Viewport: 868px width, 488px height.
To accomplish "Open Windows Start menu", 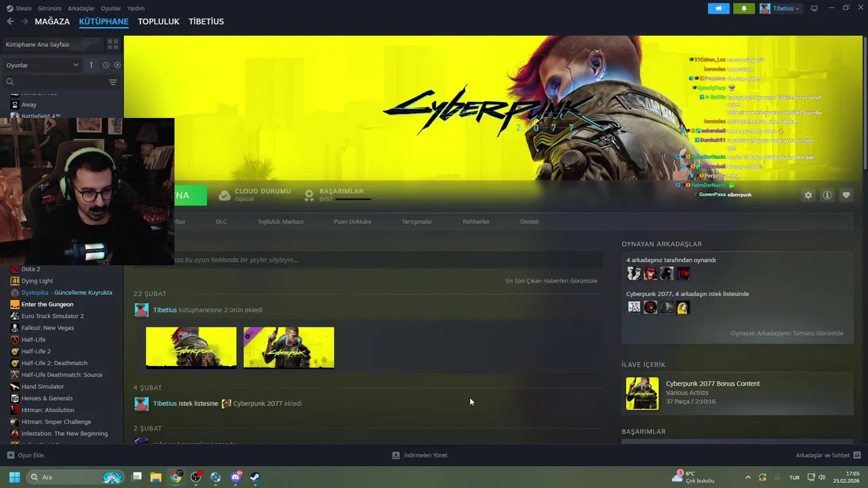I will pos(14,477).
